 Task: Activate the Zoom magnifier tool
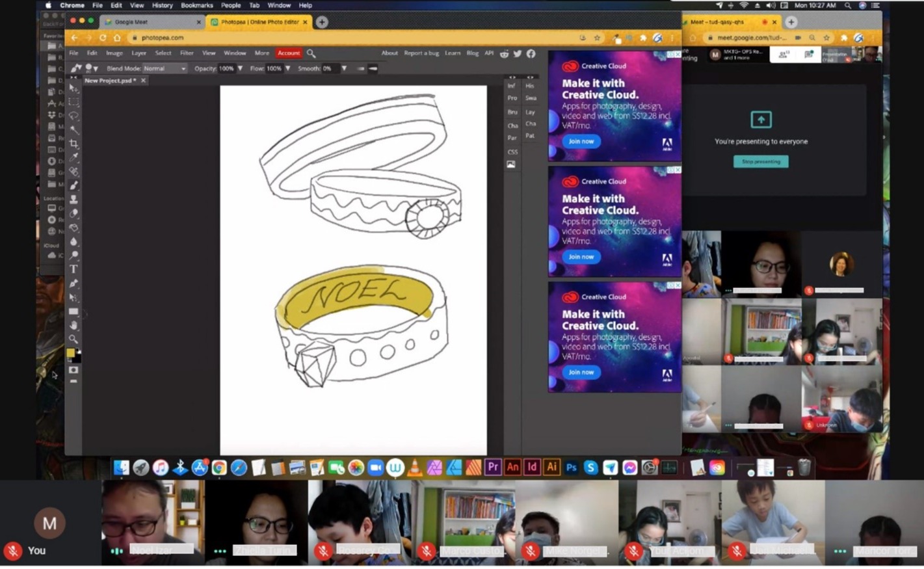74,339
